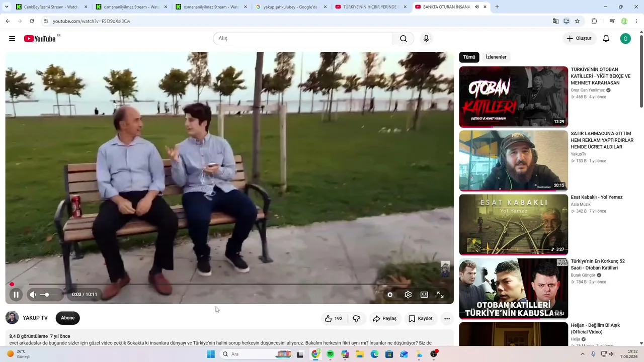Adjust the player volume slider

(49, 295)
